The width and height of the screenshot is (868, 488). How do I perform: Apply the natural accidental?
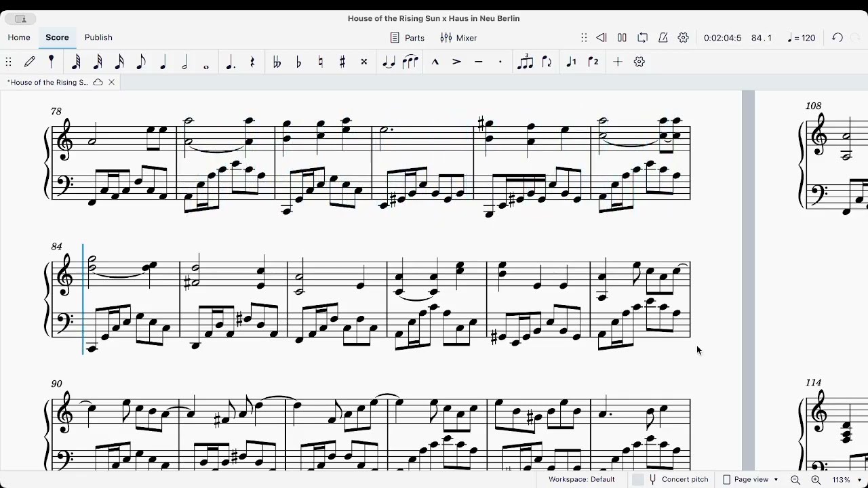(x=320, y=62)
